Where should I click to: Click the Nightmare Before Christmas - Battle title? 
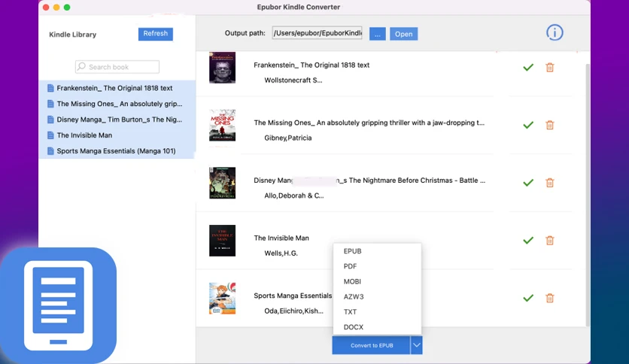tap(369, 180)
